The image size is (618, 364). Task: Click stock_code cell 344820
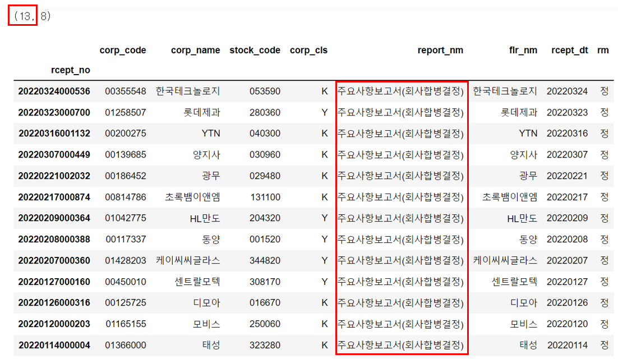(265, 261)
